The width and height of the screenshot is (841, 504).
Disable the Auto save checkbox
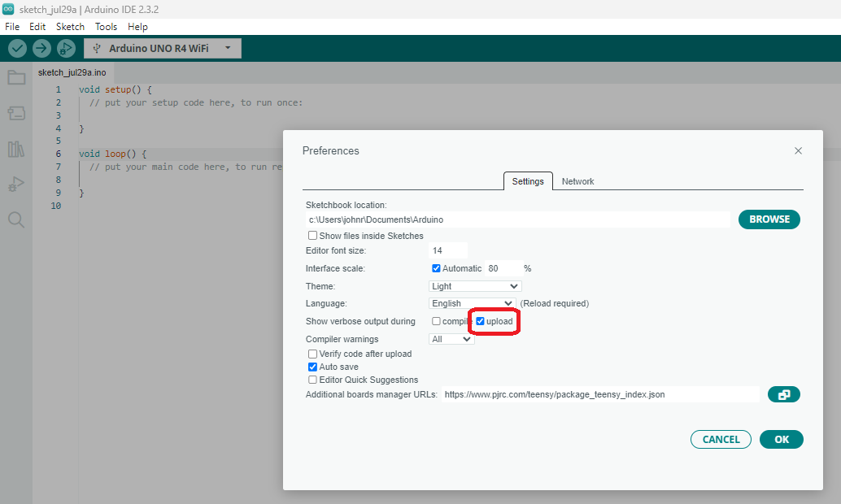tap(312, 367)
